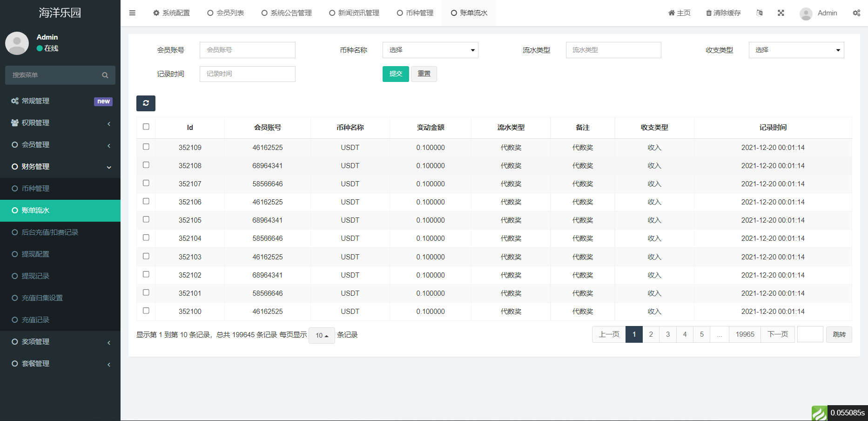Go to page 2
This screenshot has height=421, width=868.
coord(651,334)
